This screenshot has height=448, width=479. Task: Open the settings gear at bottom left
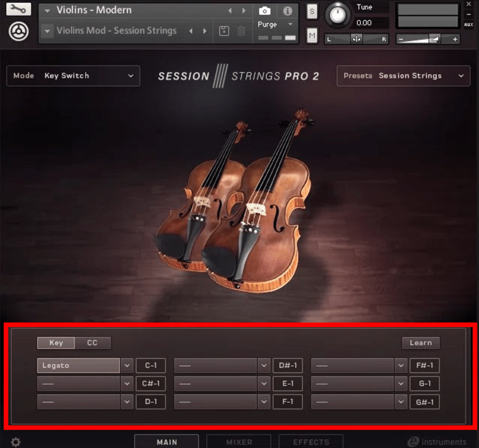[x=15, y=441]
